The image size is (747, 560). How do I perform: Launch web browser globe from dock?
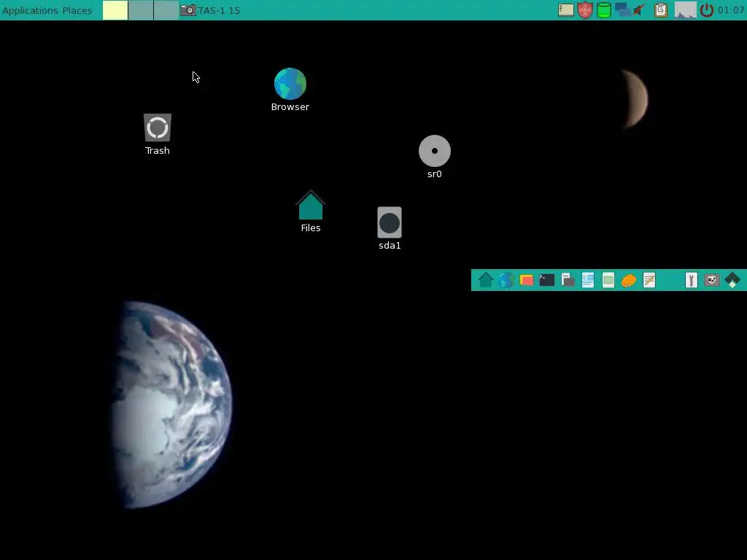[506, 280]
